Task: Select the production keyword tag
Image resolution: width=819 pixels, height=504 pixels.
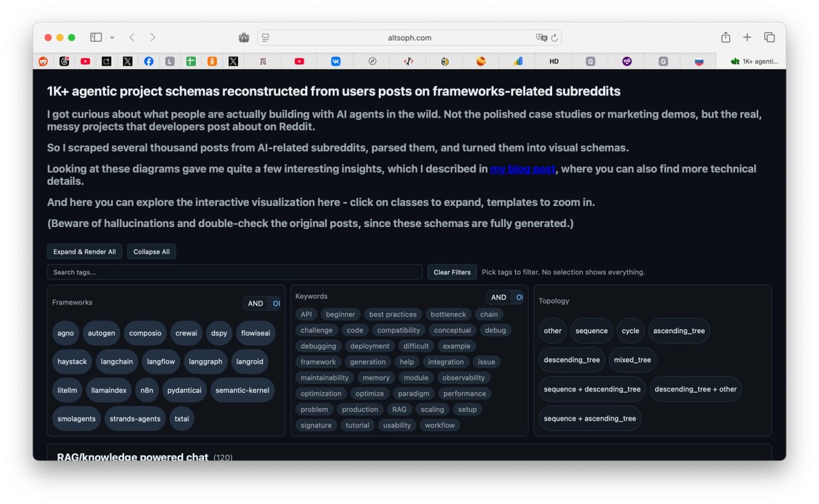Action: [360, 409]
